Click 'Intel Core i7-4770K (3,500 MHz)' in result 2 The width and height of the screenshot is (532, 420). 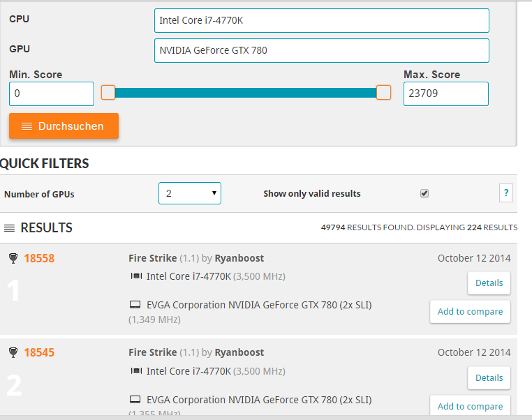click(216, 371)
